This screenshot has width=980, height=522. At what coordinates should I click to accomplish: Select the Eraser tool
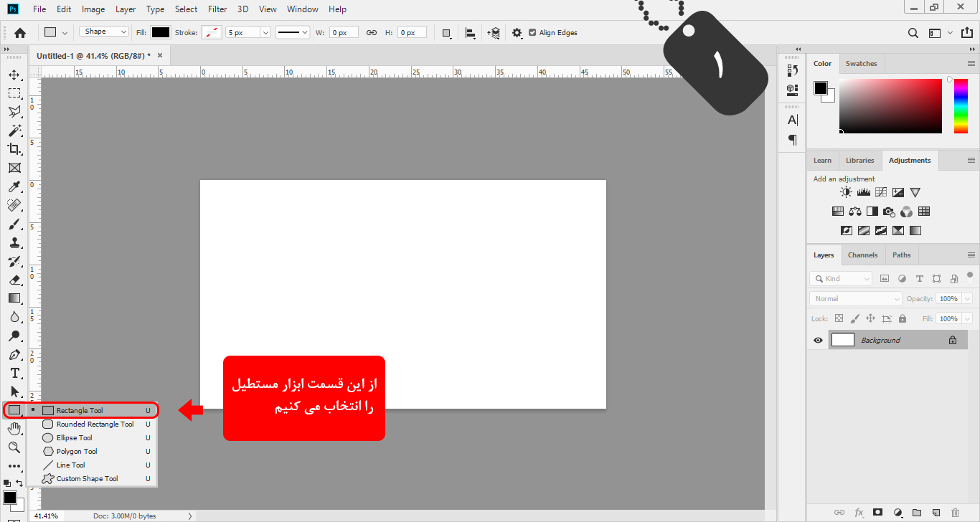click(14, 280)
